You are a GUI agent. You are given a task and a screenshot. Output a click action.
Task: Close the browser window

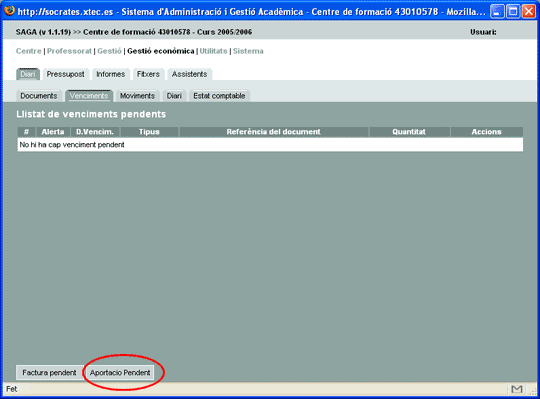click(x=529, y=12)
